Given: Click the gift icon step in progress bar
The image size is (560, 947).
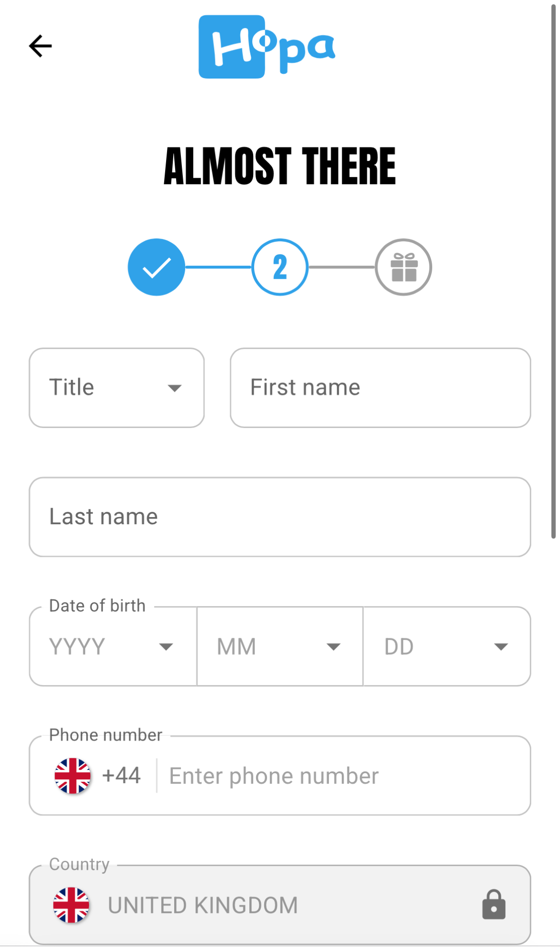Looking at the screenshot, I should pyautogui.click(x=403, y=267).
